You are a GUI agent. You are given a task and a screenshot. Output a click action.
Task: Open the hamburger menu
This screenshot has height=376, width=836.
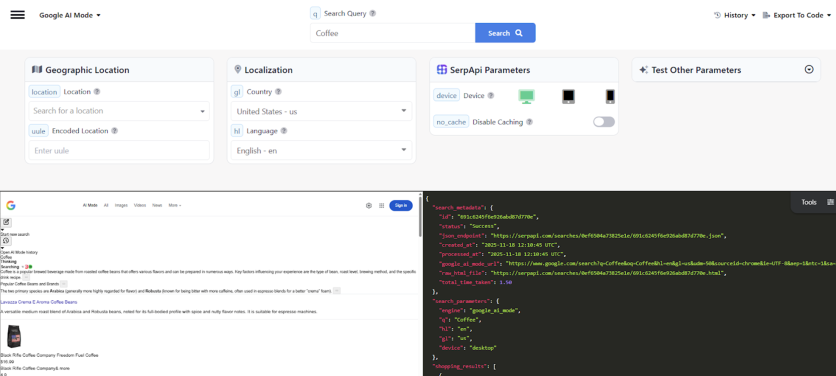click(18, 15)
